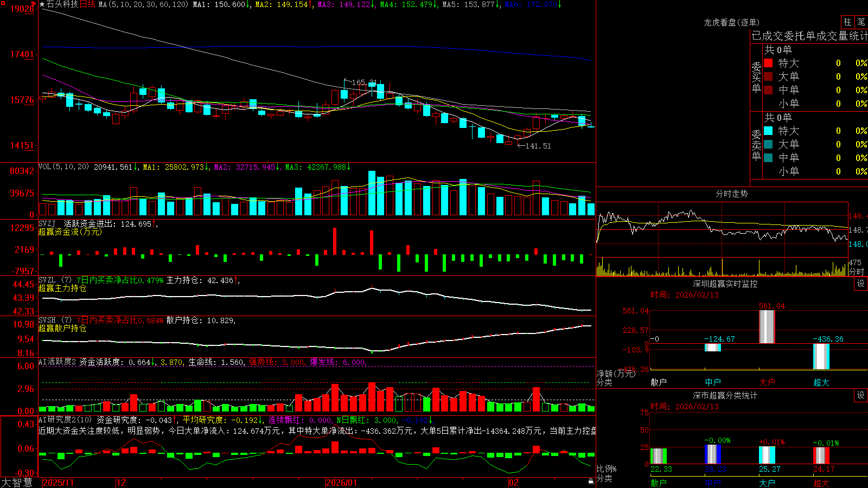868x488 pixels.
Task: Click 散户 bar showing 22.33 percent
Action: [659, 456]
